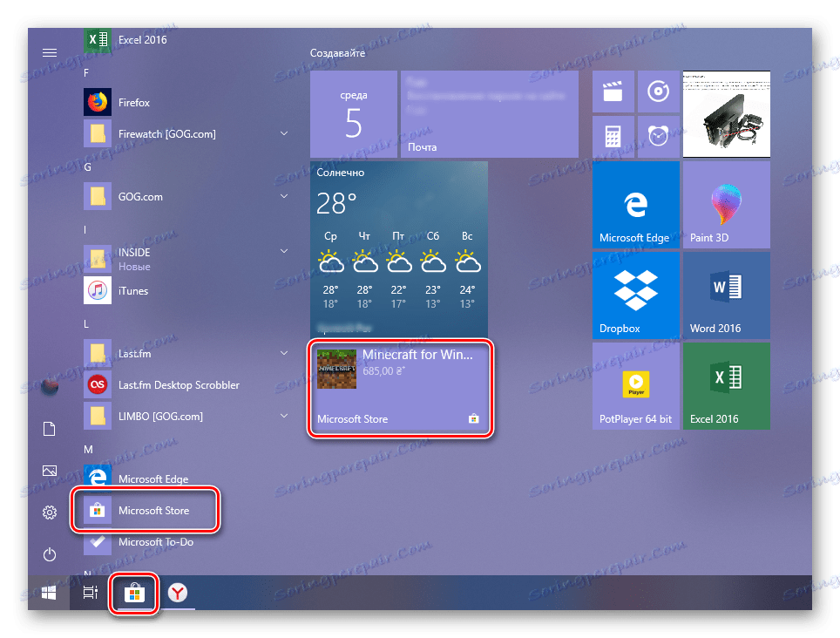Image resolution: width=840 pixels, height=638 pixels.
Task: Launch the Excel 2016 tile
Action: 727,386
